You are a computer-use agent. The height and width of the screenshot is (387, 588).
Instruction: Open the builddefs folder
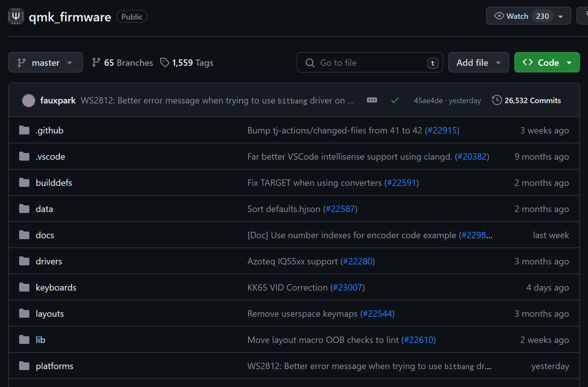pos(54,183)
